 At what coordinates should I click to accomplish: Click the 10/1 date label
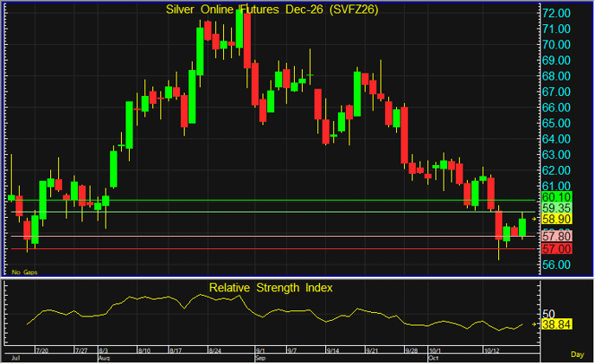click(435, 350)
